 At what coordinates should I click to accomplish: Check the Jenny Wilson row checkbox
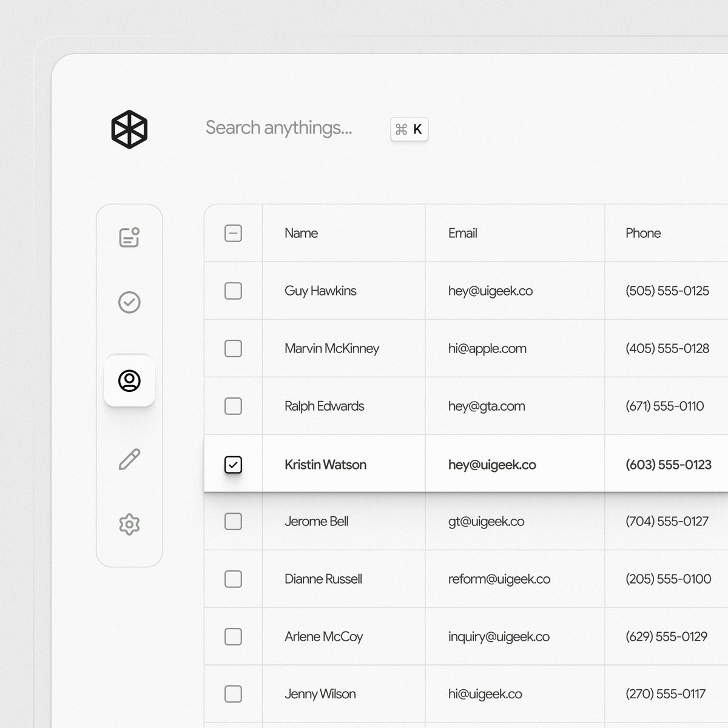(x=233, y=694)
